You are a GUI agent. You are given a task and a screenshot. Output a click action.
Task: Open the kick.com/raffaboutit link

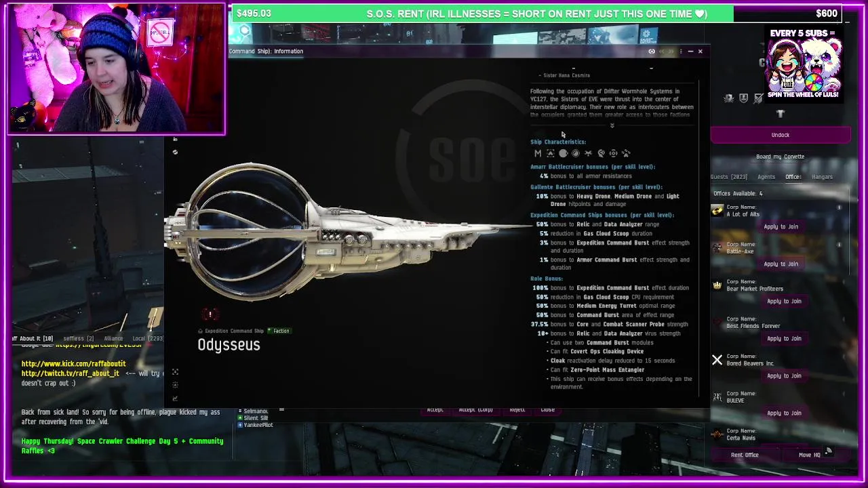coord(73,364)
